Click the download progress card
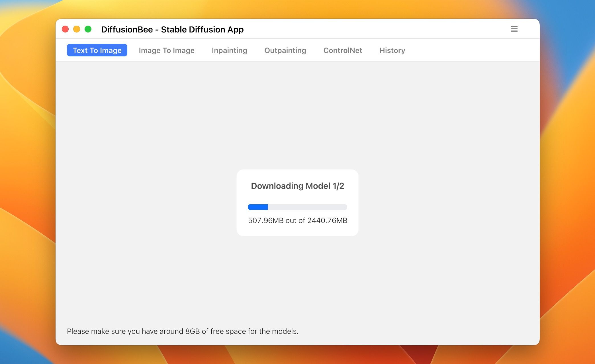The height and width of the screenshot is (364, 595). [x=297, y=203]
